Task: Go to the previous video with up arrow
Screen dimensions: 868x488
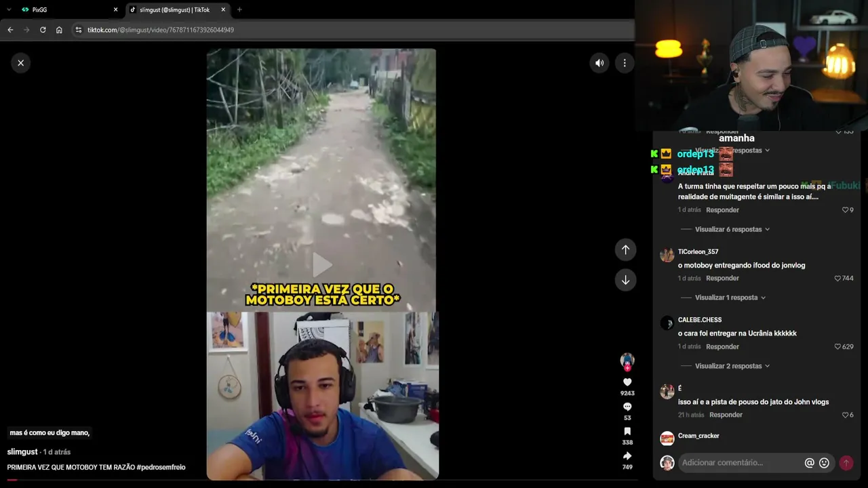Action: (625, 249)
